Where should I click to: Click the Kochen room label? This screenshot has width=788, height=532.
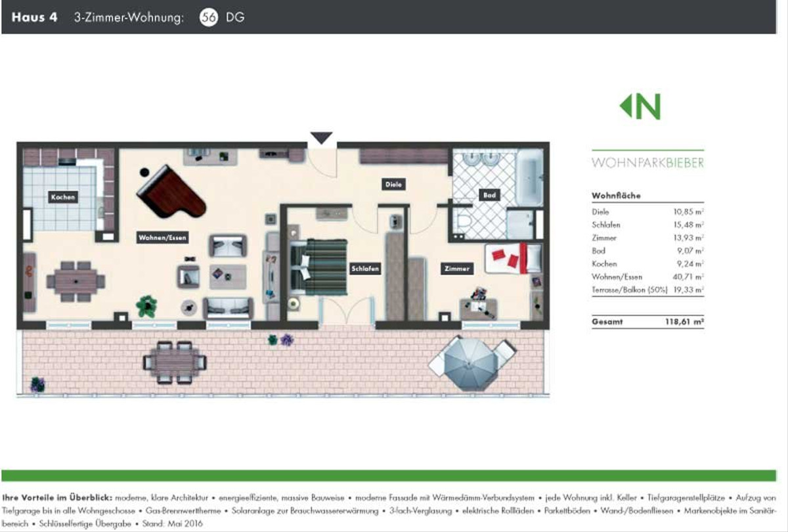[64, 196]
